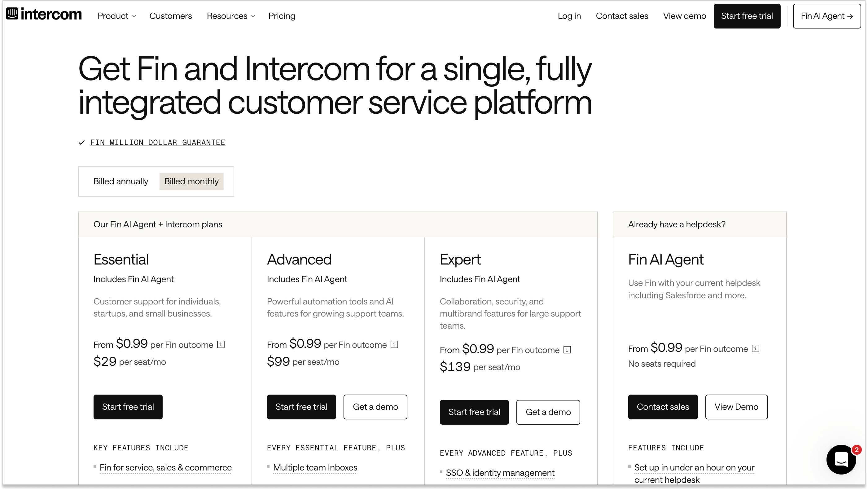The width and height of the screenshot is (868, 490).
Task: Click 'No seats required' text
Action: tap(662, 364)
